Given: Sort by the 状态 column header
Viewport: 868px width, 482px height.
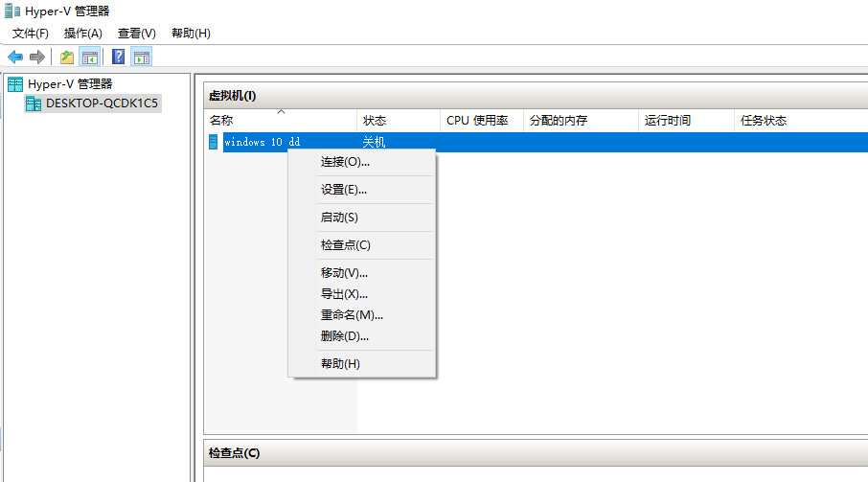Looking at the screenshot, I should 399,120.
